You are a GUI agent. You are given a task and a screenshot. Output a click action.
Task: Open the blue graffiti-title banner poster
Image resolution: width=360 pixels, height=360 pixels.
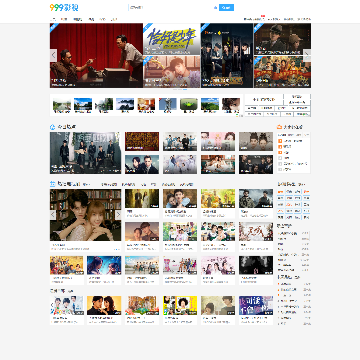pos(172,39)
